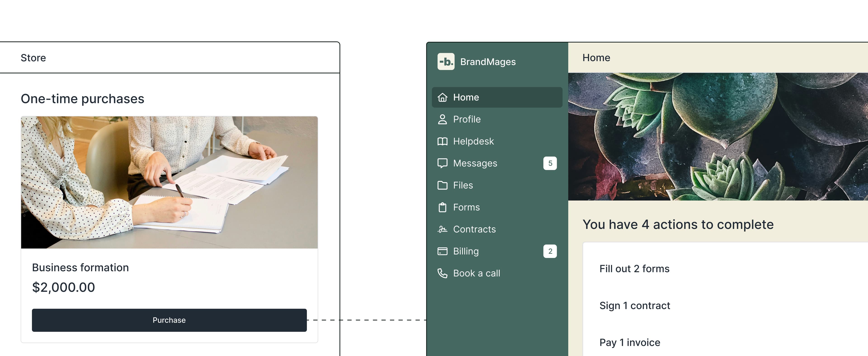Click the BrandMages logo icon

(446, 62)
